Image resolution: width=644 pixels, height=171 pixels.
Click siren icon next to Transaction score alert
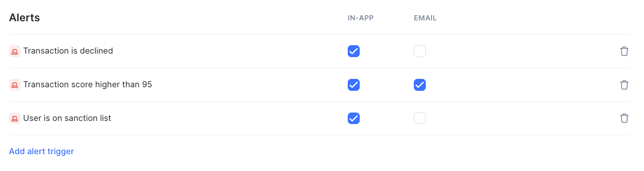coord(15,85)
